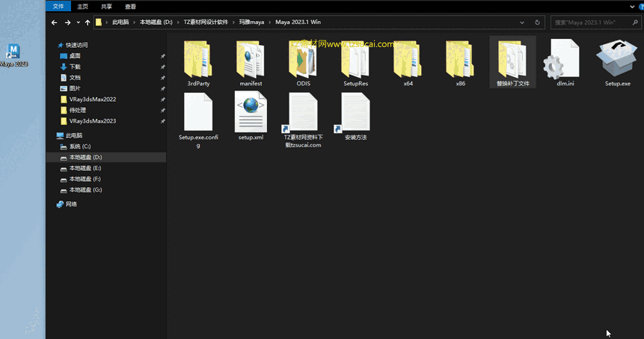
Task: Select 本地磁盘 (E:) in the navigation pane
Action: [x=85, y=168]
